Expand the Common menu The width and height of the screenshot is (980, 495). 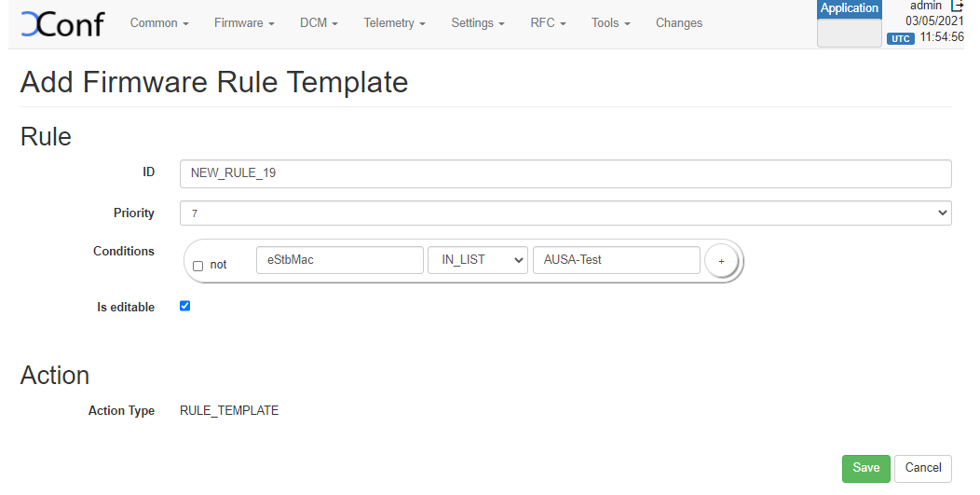click(159, 23)
